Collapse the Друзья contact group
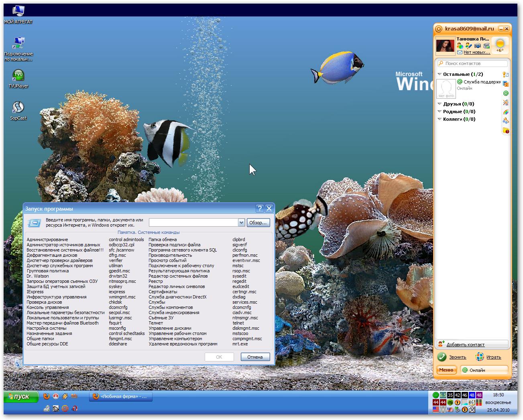Screen dimensions: 523x420 click(440, 104)
